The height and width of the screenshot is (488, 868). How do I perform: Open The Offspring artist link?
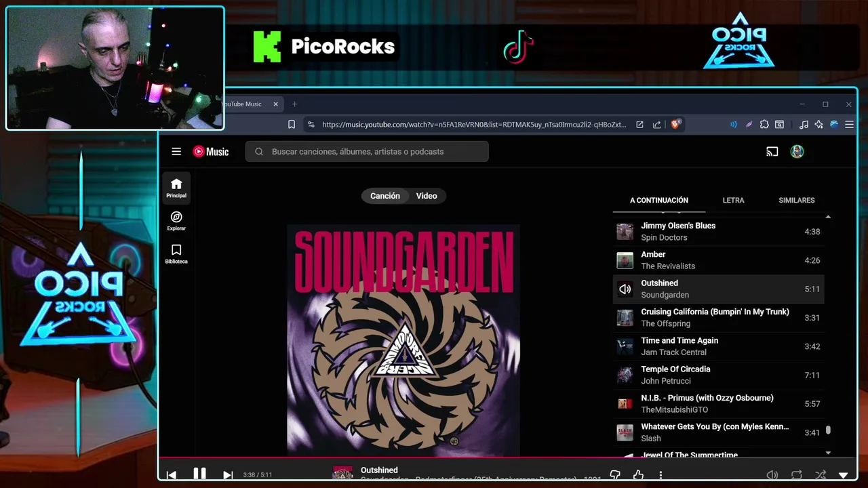[x=666, y=324]
